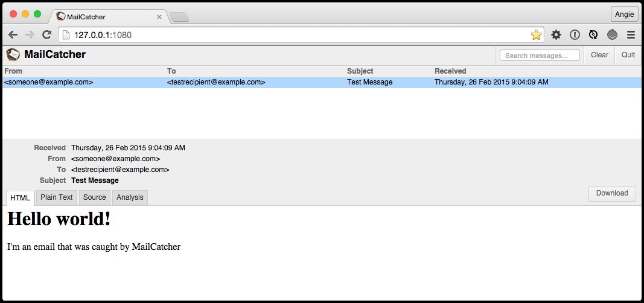Viewport: 644px width, 303px height.
Task: Click the browser back arrow
Action: pyautogui.click(x=13, y=35)
